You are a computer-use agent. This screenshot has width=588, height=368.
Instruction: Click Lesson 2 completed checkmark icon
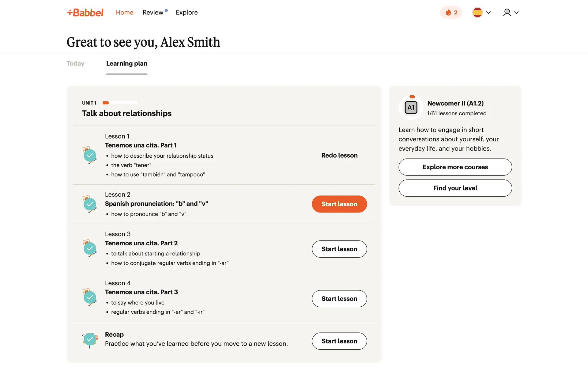[x=90, y=204]
